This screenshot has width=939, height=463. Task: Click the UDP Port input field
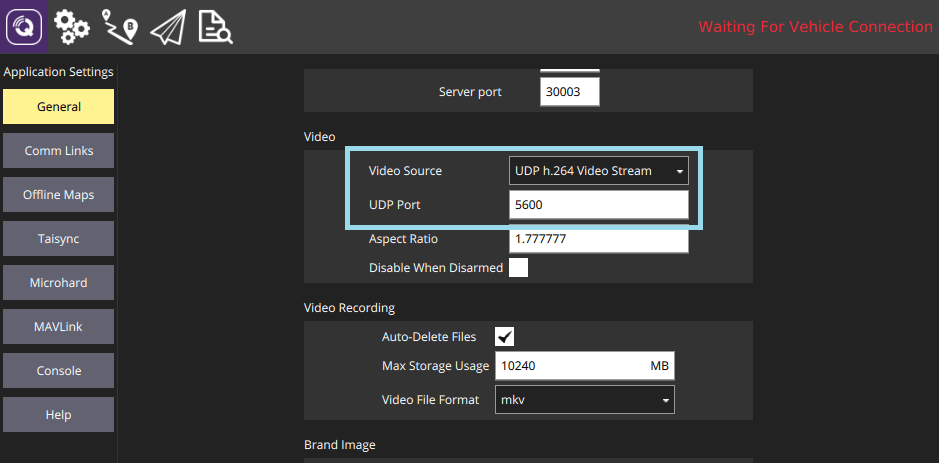(x=598, y=205)
